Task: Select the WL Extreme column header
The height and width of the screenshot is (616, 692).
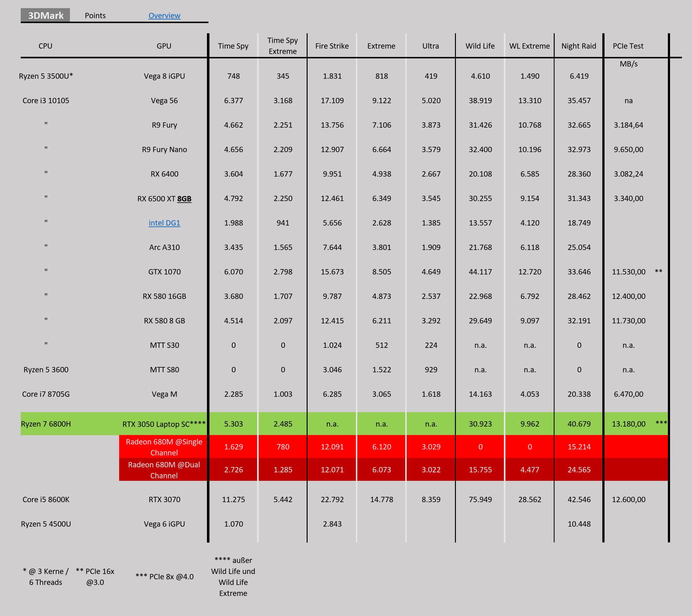Action: pos(530,46)
